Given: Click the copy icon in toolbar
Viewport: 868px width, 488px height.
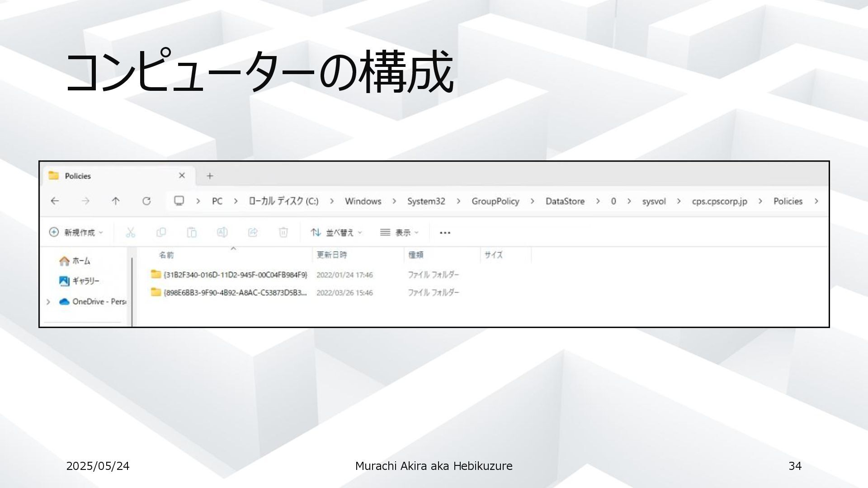Looking at the screenshot, I should coord(161,232).
